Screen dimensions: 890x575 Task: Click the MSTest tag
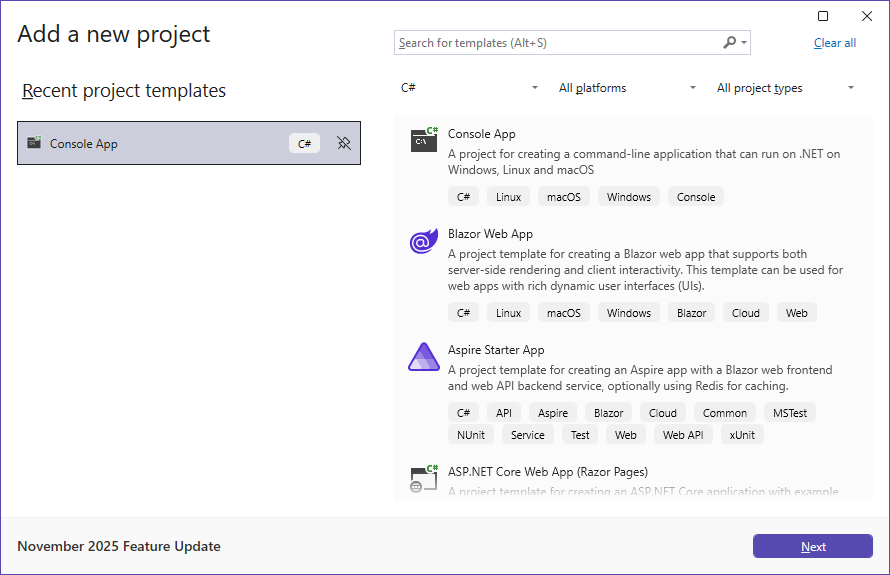(790, 413)
